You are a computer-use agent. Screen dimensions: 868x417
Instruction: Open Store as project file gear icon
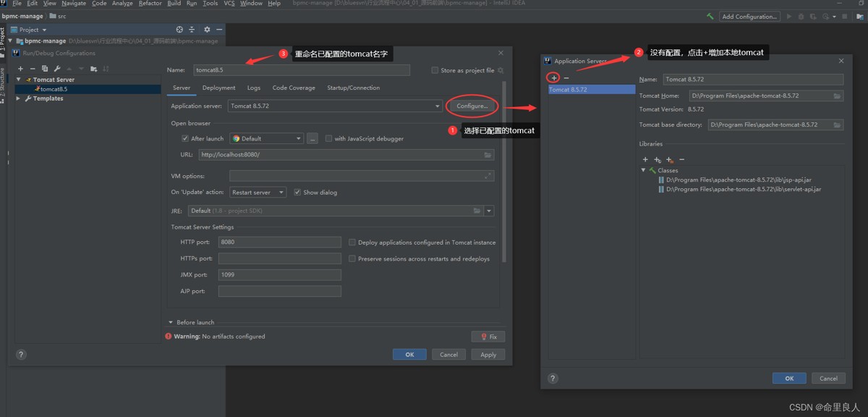pos(501,70)
